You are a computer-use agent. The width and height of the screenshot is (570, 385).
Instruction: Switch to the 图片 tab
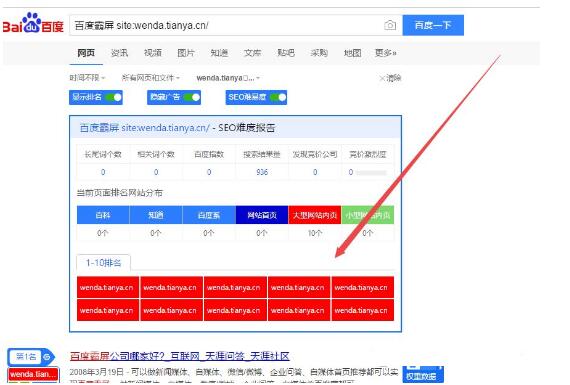tap(186, 53)
